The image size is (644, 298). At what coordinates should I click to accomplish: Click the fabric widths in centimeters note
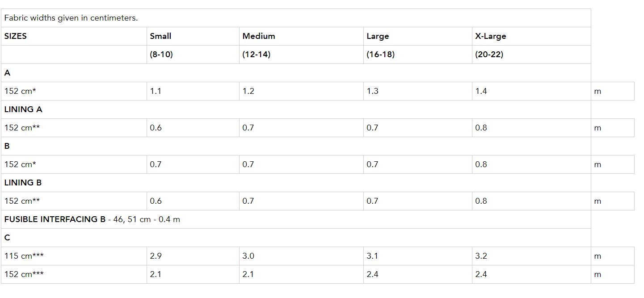pyautogui.click(x=71, y=18)
